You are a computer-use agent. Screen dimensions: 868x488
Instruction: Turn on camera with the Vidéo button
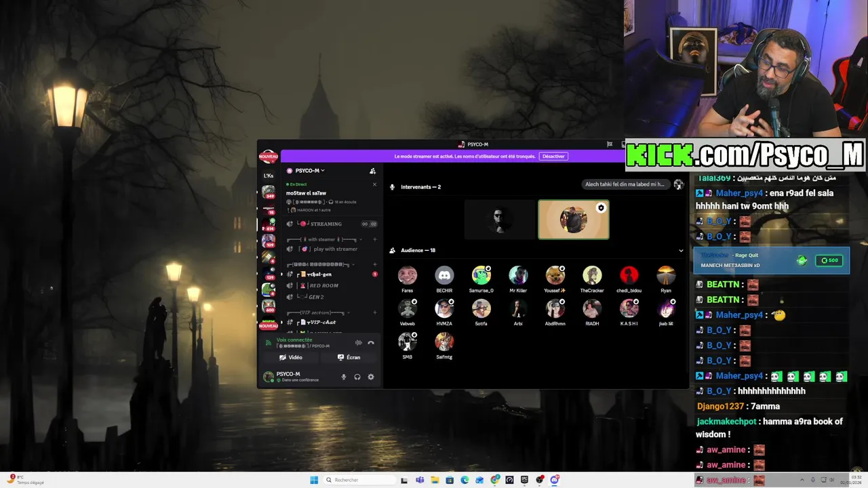(291, 357)
